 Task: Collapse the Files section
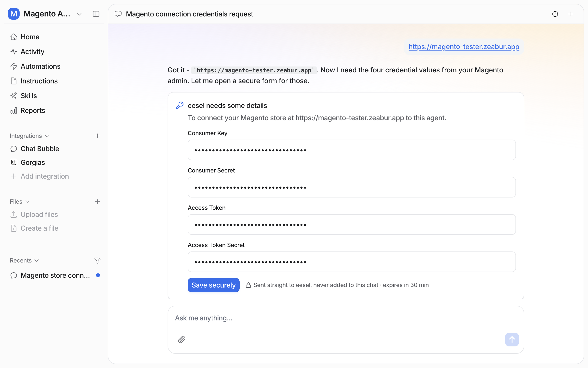[20, 202]
